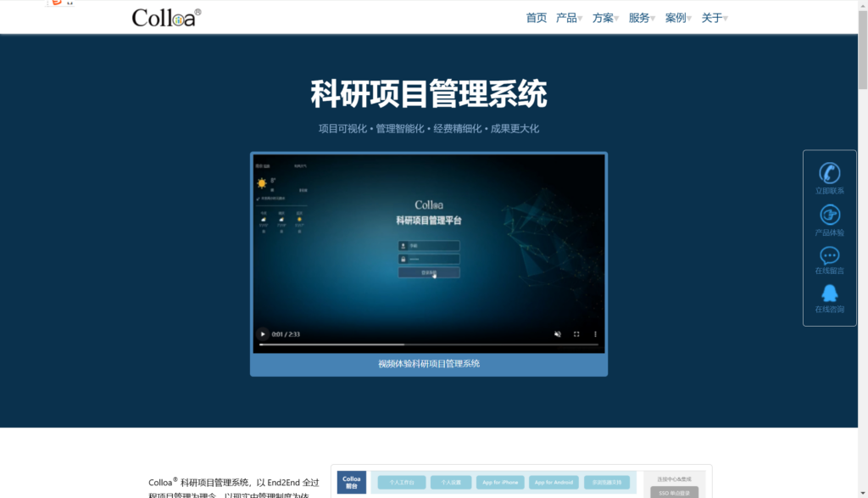
Task: Click the Colloa 前台 block in the diagram
Action: [352, 483]
